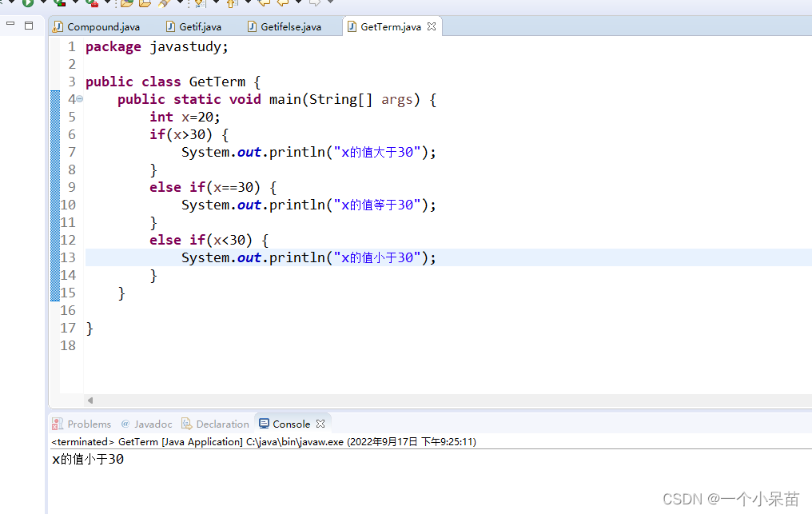The height and width of the screenshot is (514, 812).
Task: Open dropdown arrow beside the Search flashlight
Action: click(x=180, y=2)
